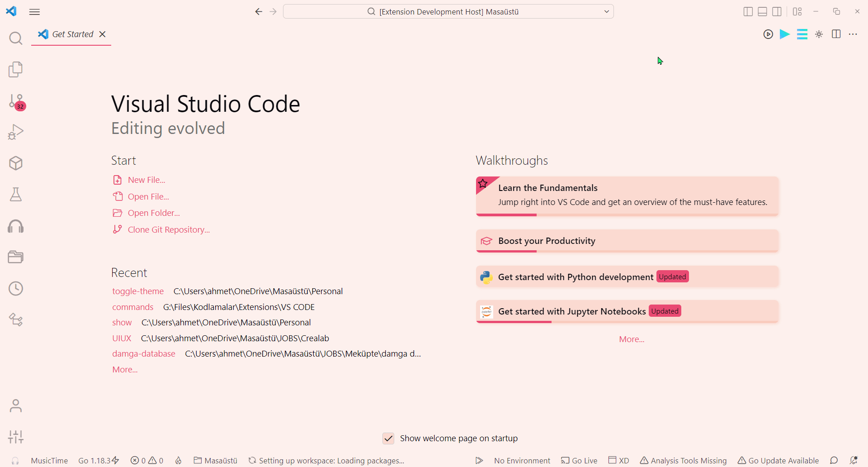Open notifications bell in status bar
Screen dimensions: 868x467
click(x=854, y=461)
